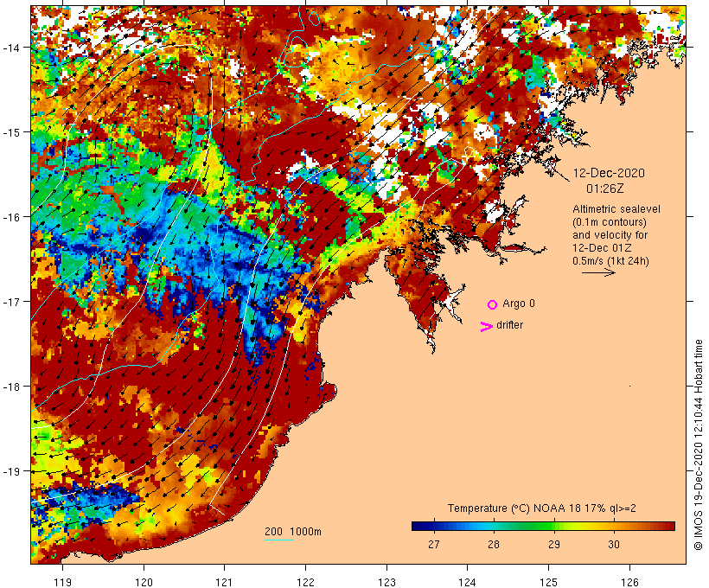Click the color bar label 29
Image resolution: width=709 pixels, height=588 pixels.
coord(554,544)
